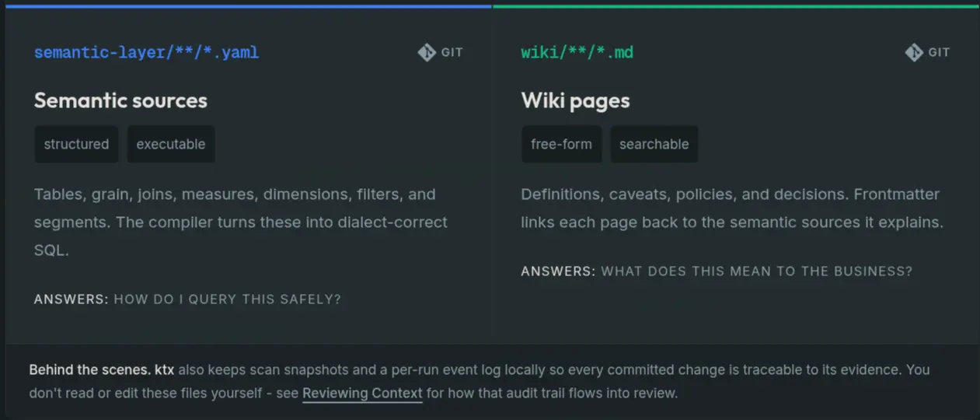
Task: Click the Git icon in Semantic sources card
Action: tap(427, 53)
